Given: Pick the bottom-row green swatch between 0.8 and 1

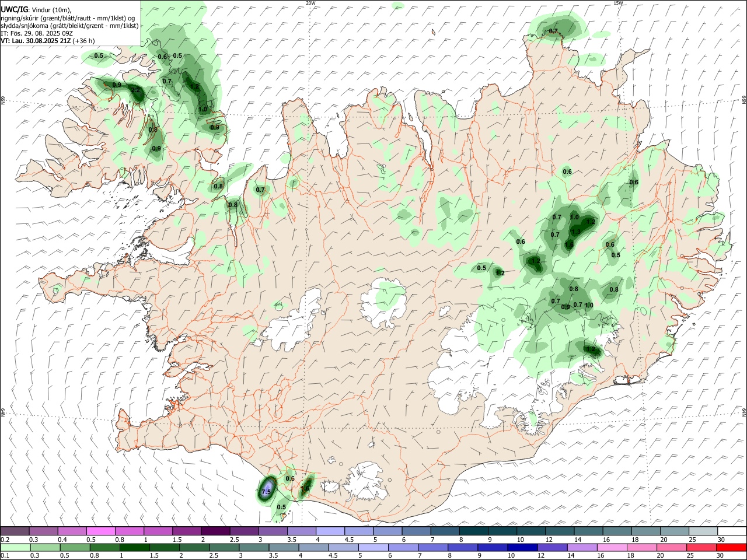Looking at the screenshot, I should coord(104,547).
